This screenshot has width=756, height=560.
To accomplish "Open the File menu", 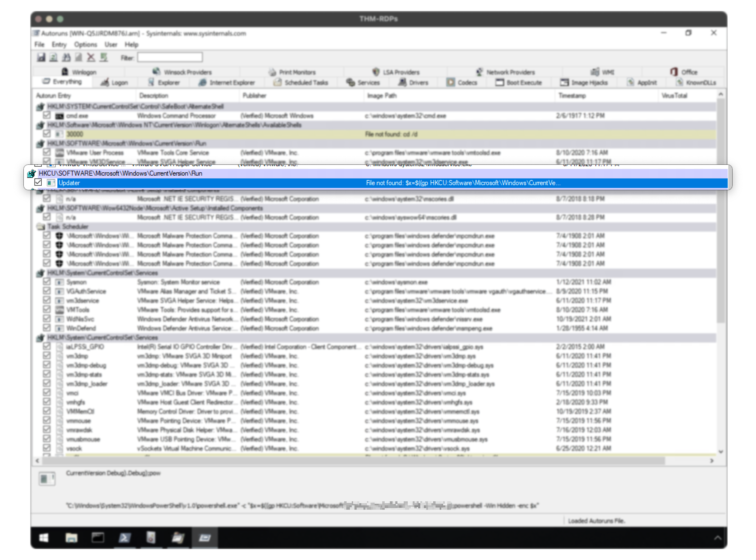I will click(39, 44).
